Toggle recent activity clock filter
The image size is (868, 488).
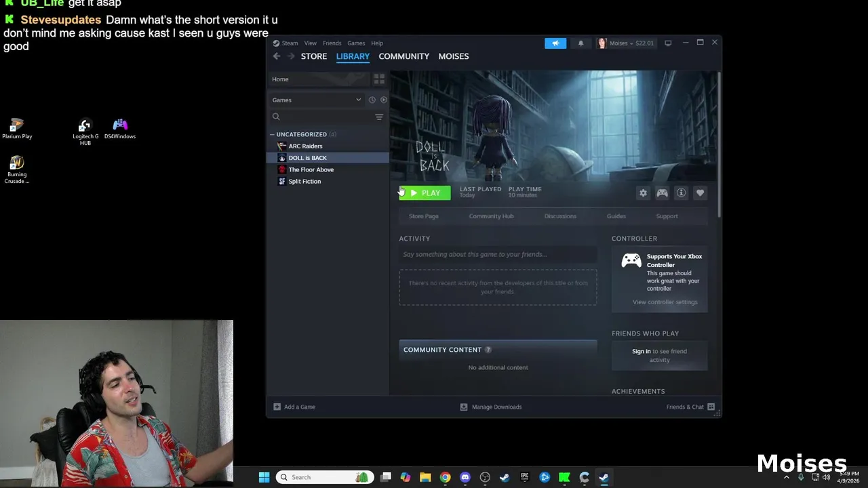(372, 100)
